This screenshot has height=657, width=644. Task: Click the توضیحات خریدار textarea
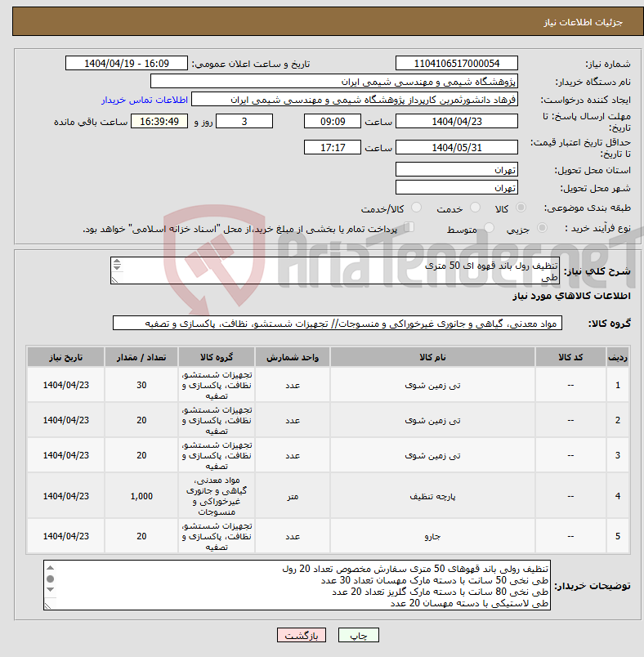pyautogui.click(x=297, y=585)
